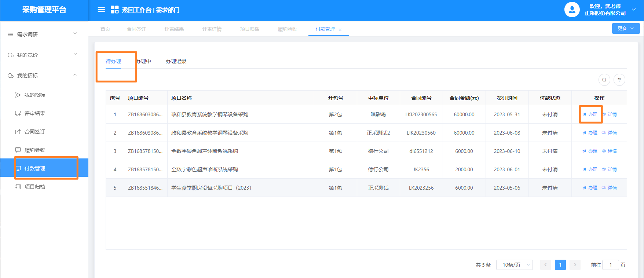Switch to the 评审详情 page tab

212,29
